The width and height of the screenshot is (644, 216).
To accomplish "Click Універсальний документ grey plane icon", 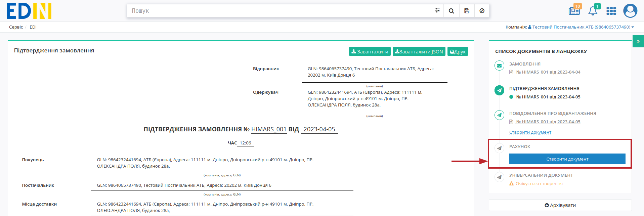I will [500, 177].
